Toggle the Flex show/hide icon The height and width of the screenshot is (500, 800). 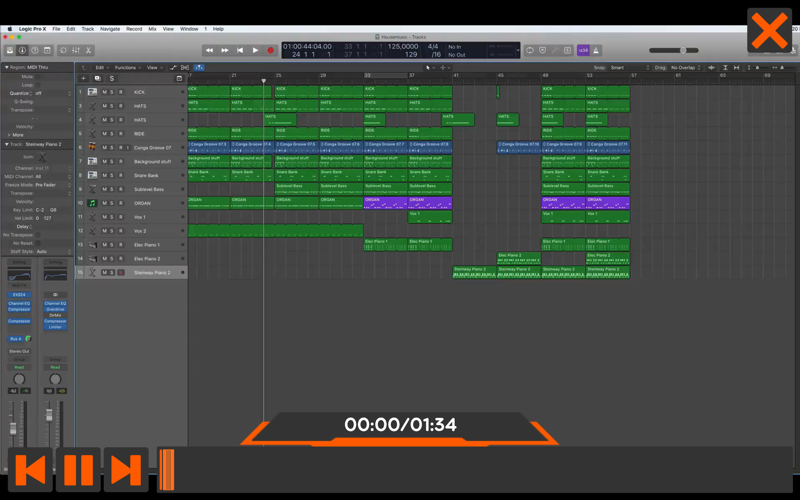[x=185, y=67]
